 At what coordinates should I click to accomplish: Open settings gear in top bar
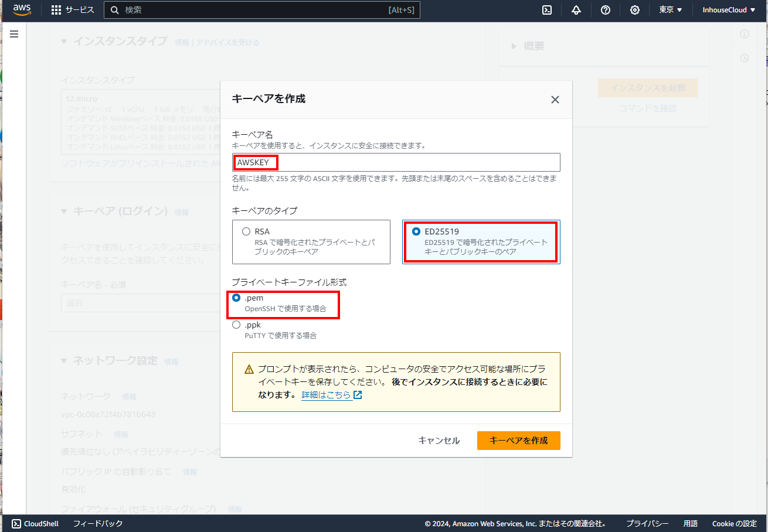click(635, 10)
